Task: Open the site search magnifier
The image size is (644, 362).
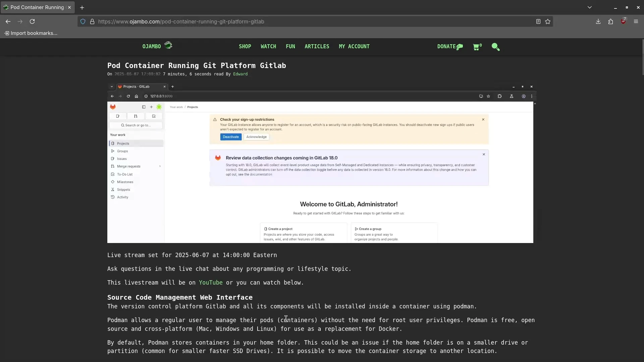Action: tap(495, 47)
